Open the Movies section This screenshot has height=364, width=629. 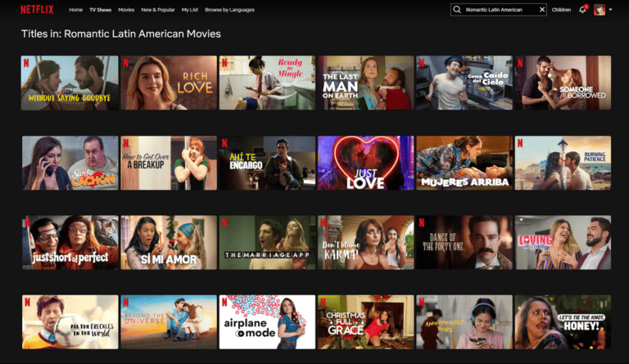(126, 10)
